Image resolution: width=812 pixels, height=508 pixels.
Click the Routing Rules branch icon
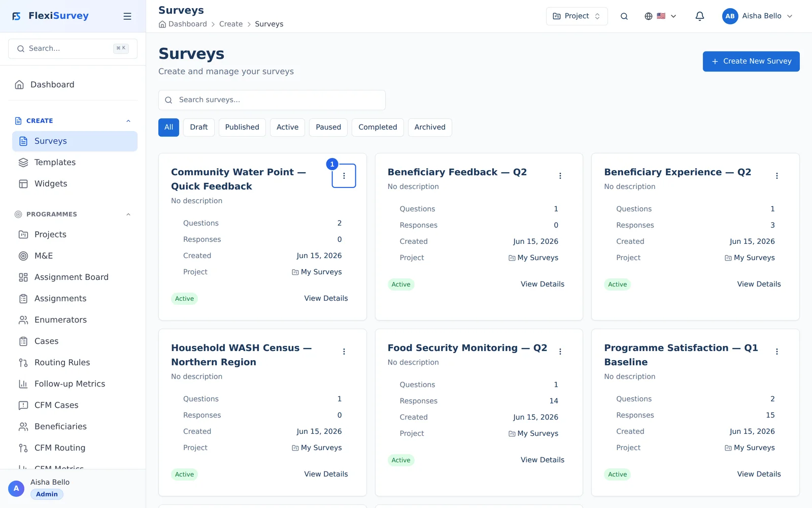(23, 363)
